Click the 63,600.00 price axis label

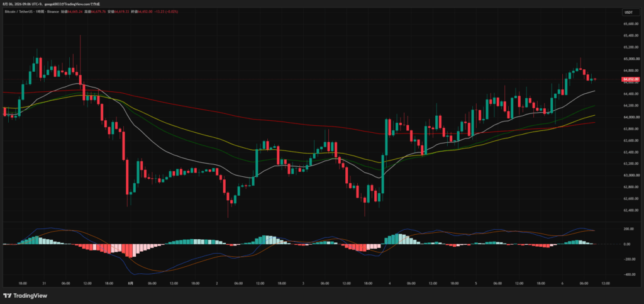(630, 140)
